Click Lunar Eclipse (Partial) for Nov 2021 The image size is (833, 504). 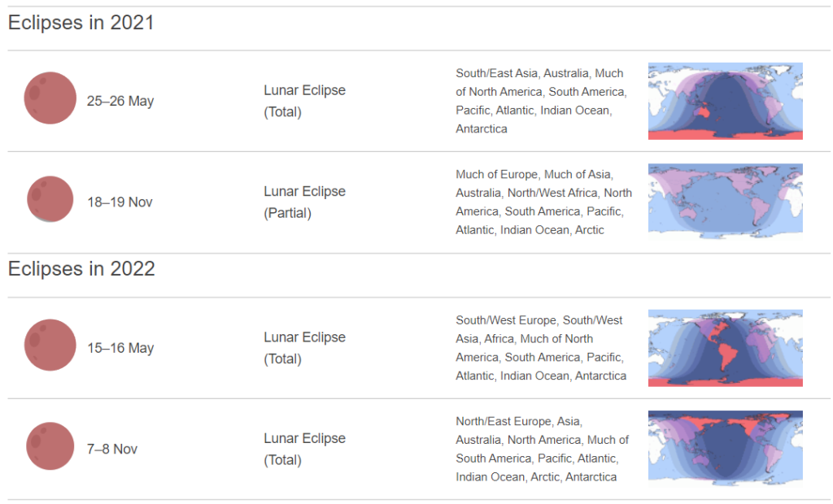[x=304, y=202]
